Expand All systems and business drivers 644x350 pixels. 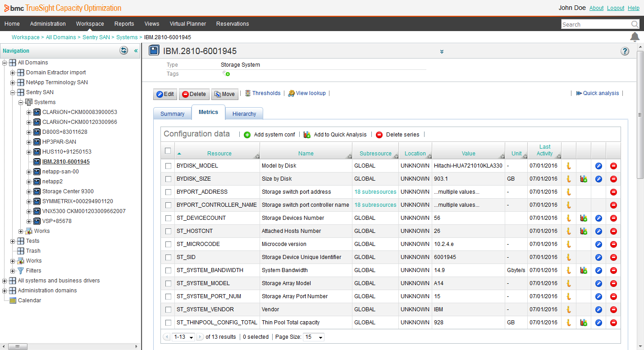5,281
